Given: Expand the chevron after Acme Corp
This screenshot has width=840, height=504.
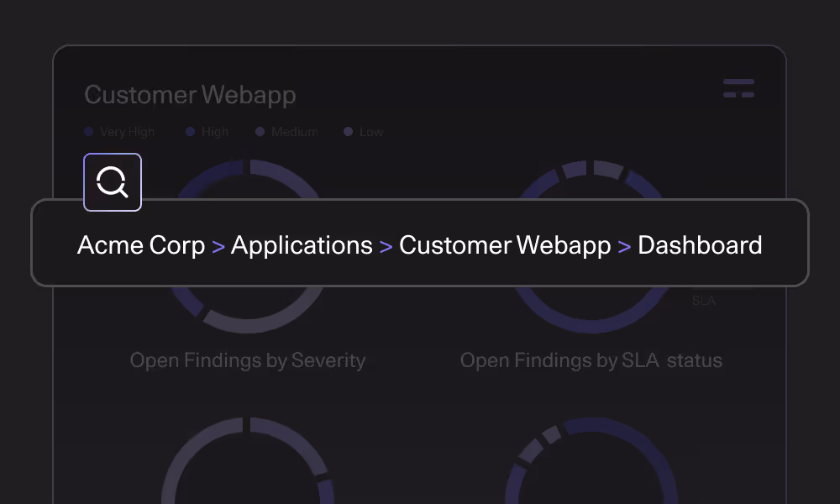Looking at the screenshot, I should coord(217,245).
